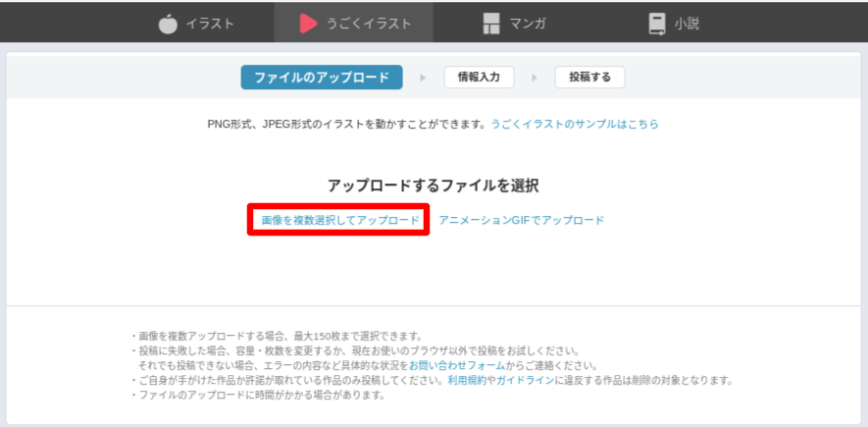868x427 pixels.
Task: Open うごくイラストのサンプルはこちら link
Action: coord(575,124)
